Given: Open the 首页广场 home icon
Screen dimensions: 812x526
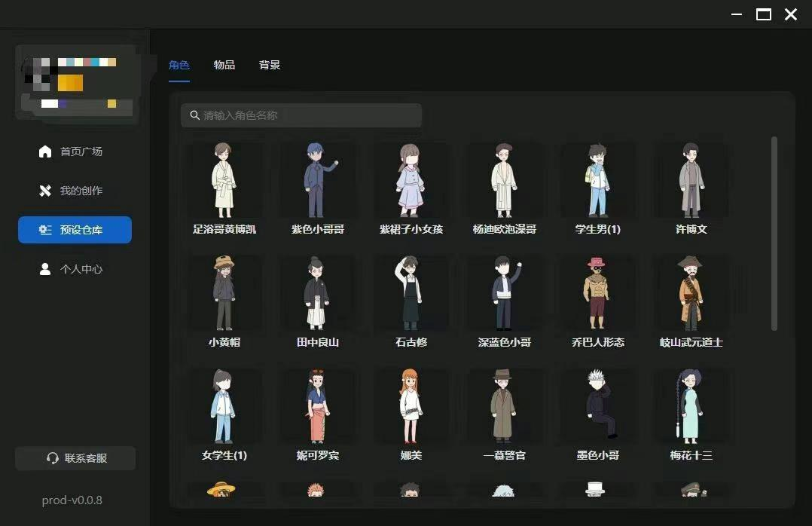Looking at the screenshot, I should coord(45,151).
